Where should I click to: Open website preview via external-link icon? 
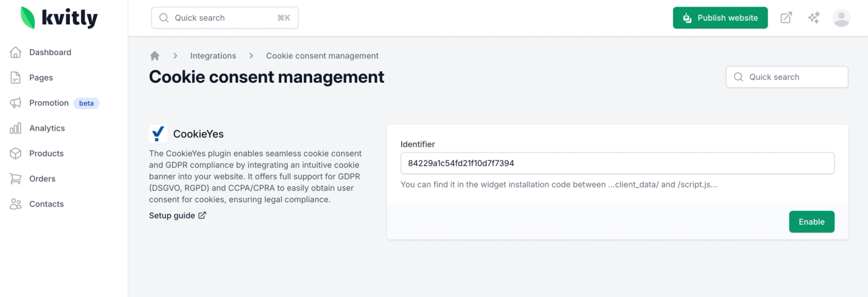coord(786,18)
